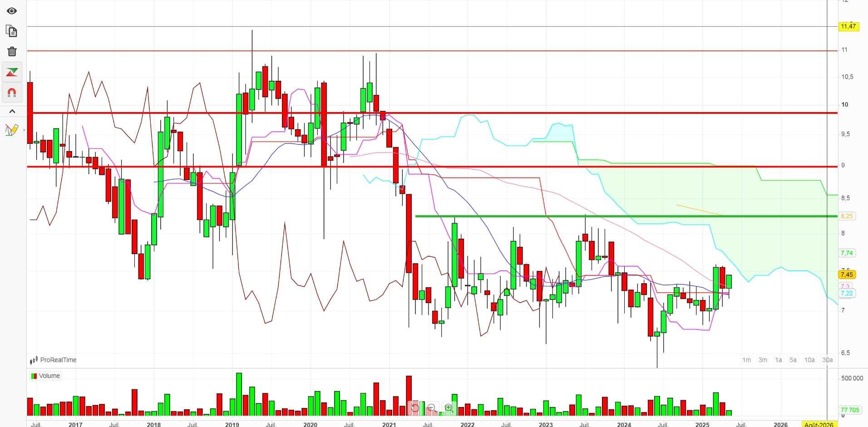Click the 2022 year label on time axis
This screenshot has width=868, height=427.
(x=467, y=424)
